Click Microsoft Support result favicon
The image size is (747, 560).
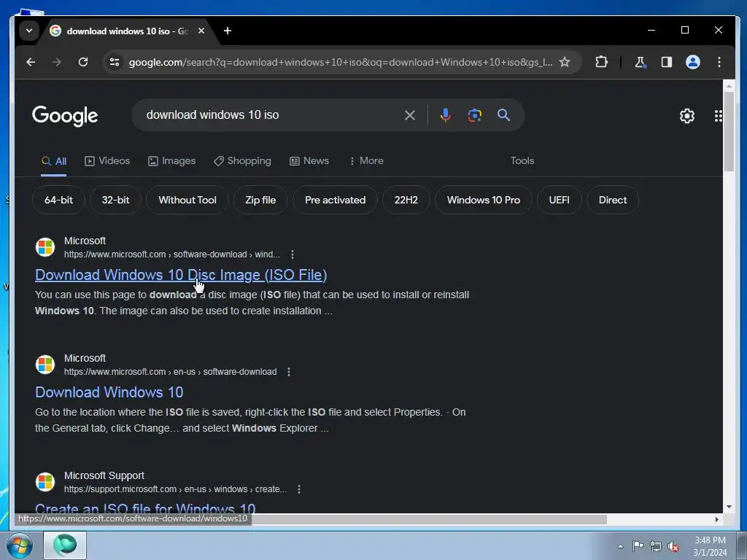[45, 482]
